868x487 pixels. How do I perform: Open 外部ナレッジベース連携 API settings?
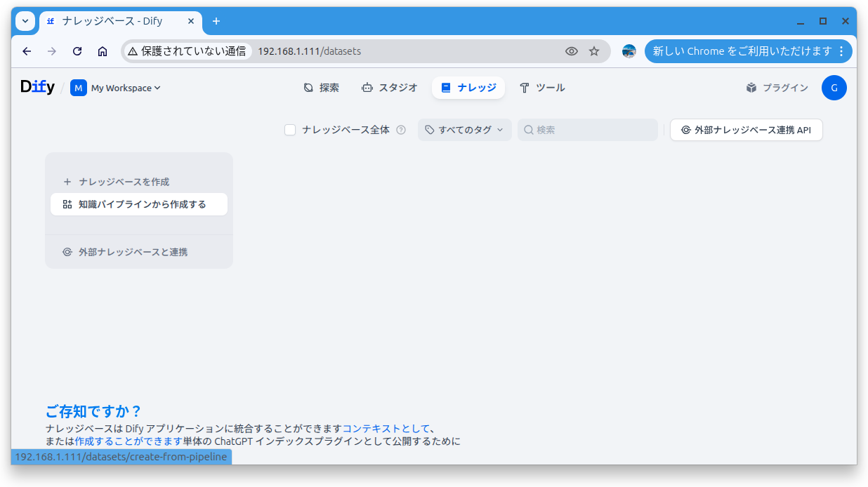747,130
